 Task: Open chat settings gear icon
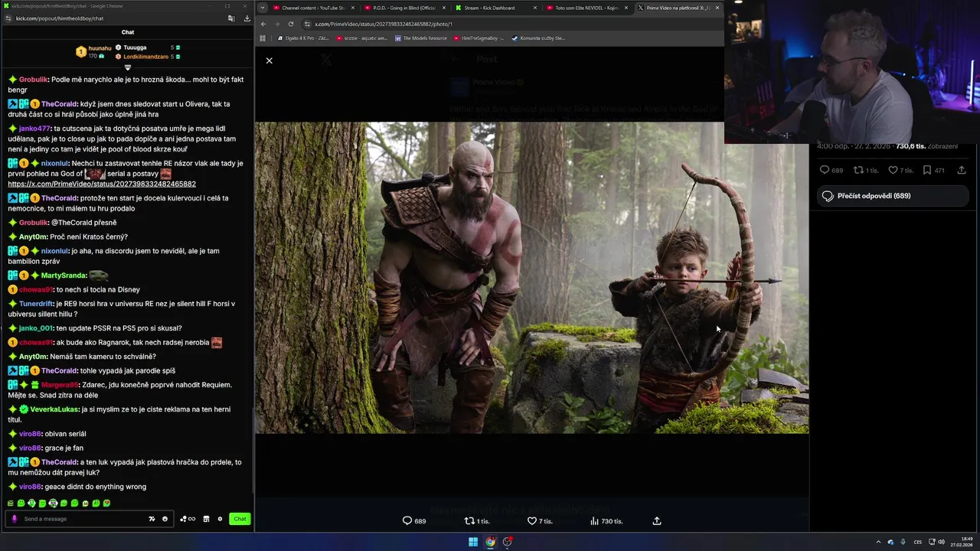[x=220, y=519]
